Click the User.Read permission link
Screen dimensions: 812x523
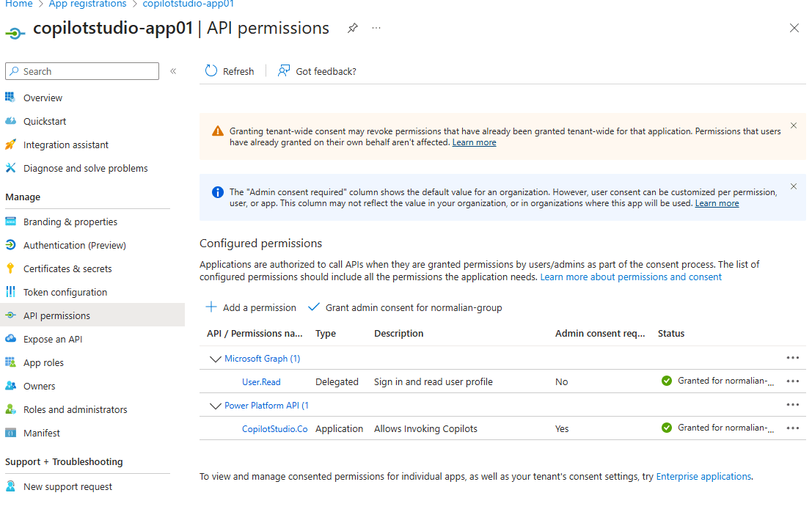pyautogui.click(x=261, y=381)
